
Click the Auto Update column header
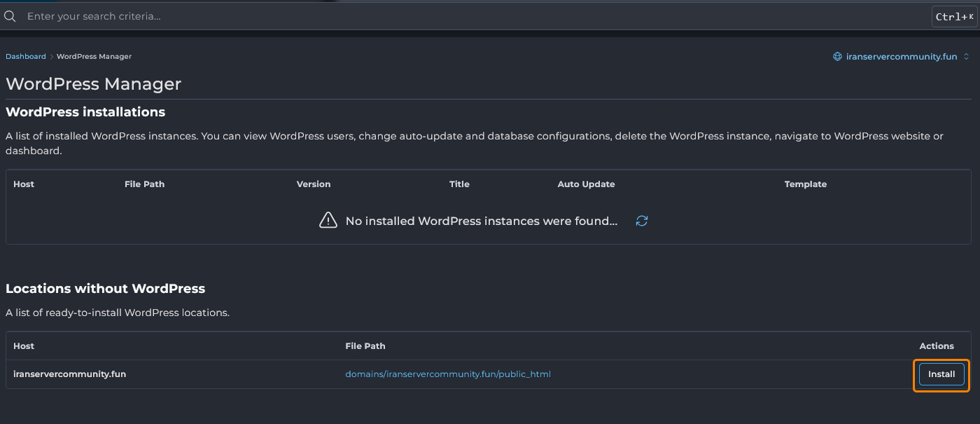(586, 184)
